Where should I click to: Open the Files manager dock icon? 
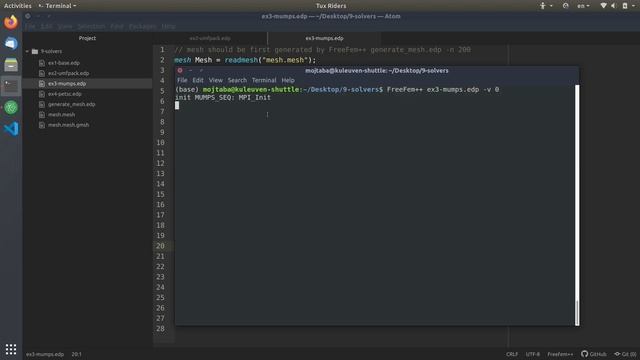tap(11, 64)
